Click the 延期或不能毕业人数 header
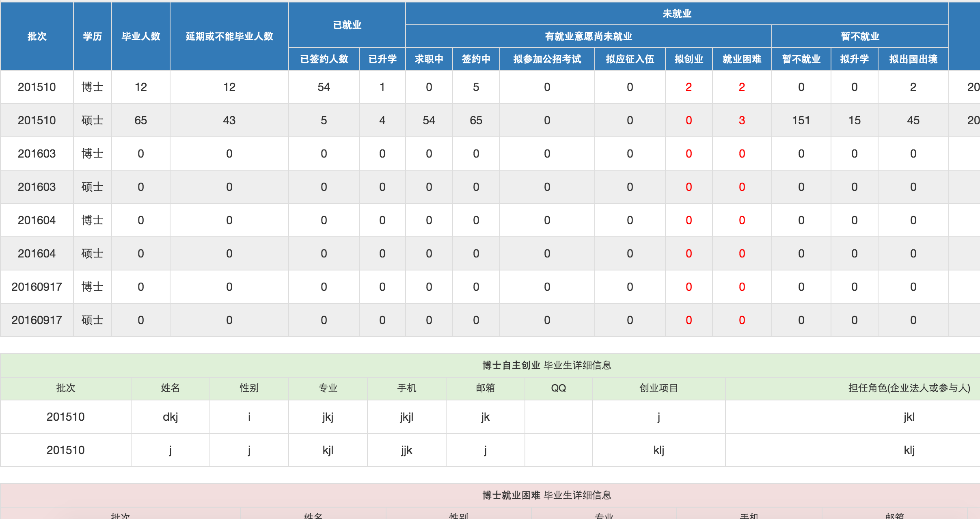This screenshot has height=519, width=980. coord(229,36)
